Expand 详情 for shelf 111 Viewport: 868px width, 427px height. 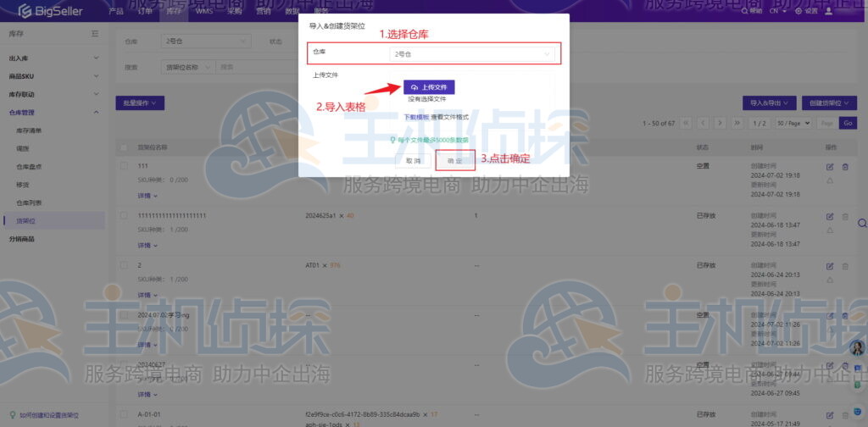tap(147, 196)
